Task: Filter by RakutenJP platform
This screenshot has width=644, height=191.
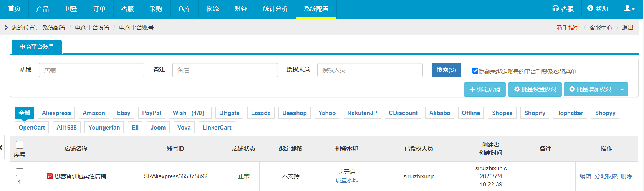Action: point(362,113)
